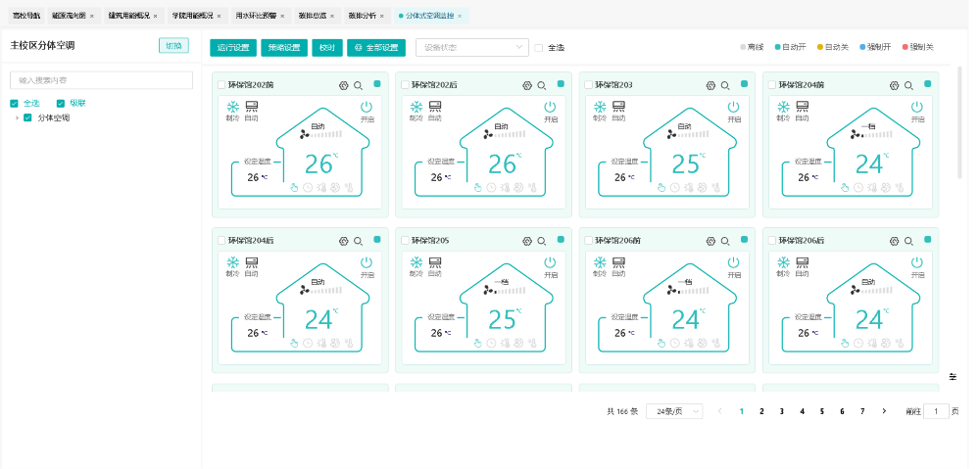Viewport: 980px width, 469px height.
Task: Click the 前往 page number input
Action: 936,411
